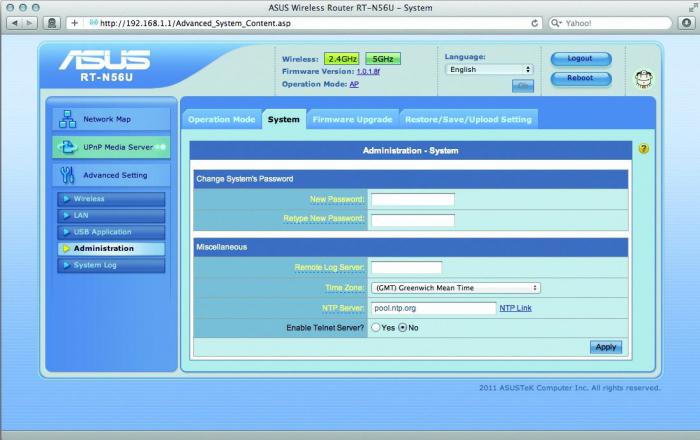Click Network Map menu label

pyautogui.click(x=107, y=119)
